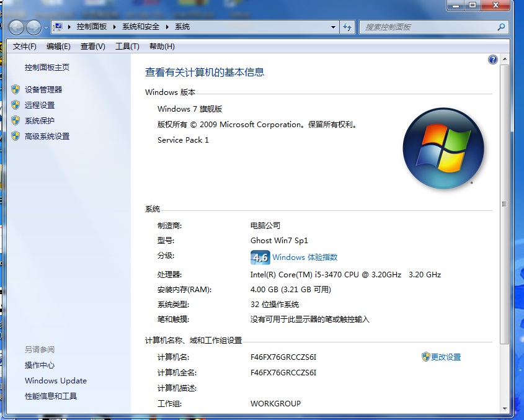524x420 pixels.
Task: Open recent pages dropdown beside navigation arrows
Action: (46, 27)
